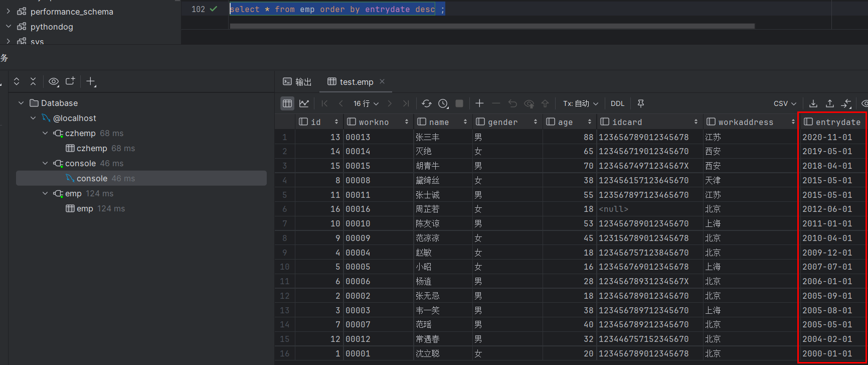This screenshot has height=365, width=868.
Task: Click the editor horizontal scrollbar
Action: point(492,26)
